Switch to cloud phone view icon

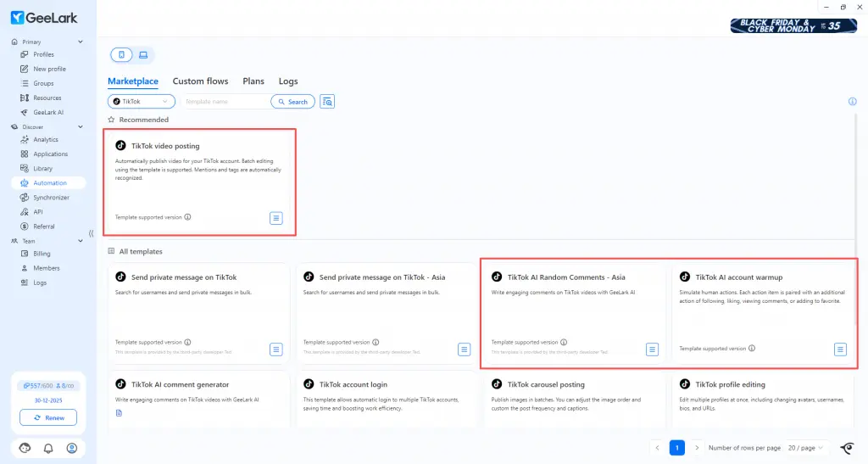click(121, 55)
